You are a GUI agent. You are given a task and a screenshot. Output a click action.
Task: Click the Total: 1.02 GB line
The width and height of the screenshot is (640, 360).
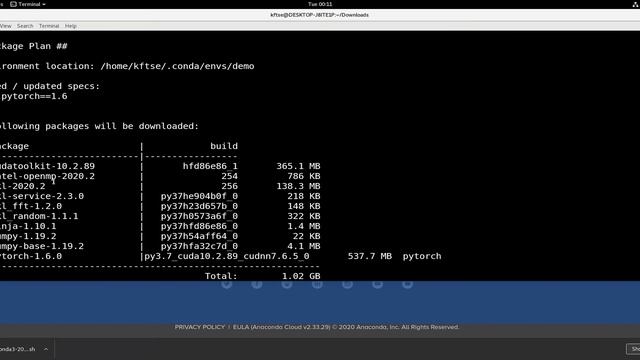tap(262, 276)
